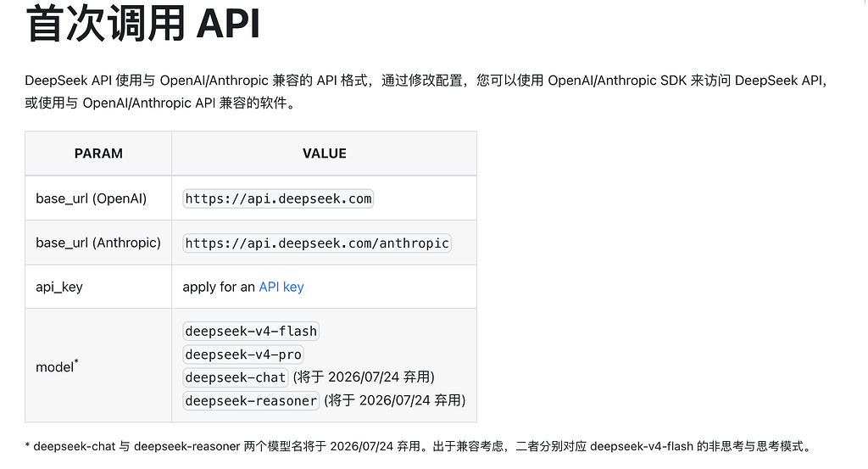Click the https://api.deepseek.com code value
The width and height of the screenshot is (868, 469).
click(x=278, y=198)
